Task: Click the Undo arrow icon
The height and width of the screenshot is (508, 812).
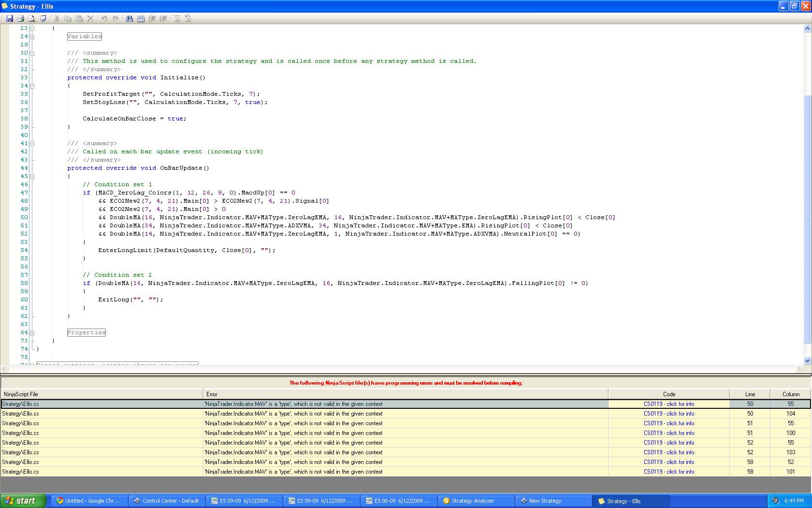Action: pos(104,18)
